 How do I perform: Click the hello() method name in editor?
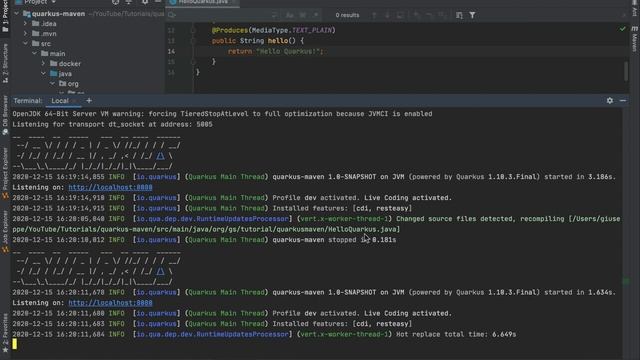click(x=278, y=41)
